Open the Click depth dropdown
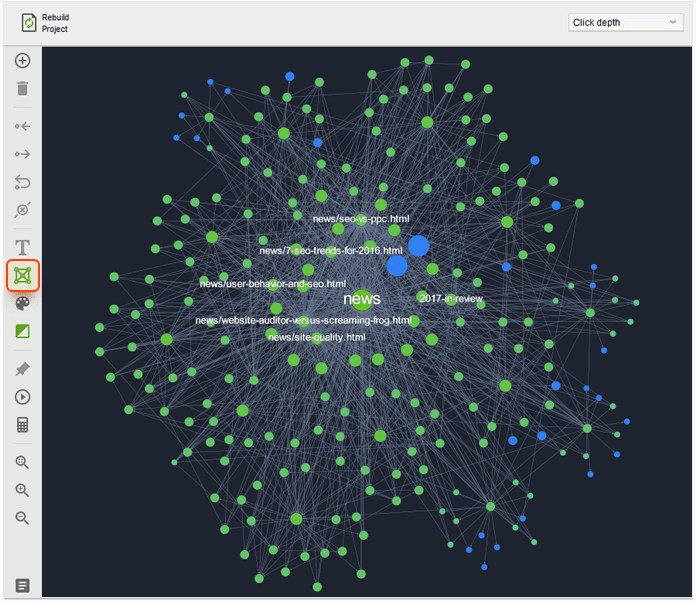Image resolution: width=696 pixels, height=603 pixels. pyautogui.click(x=625, y=22)
